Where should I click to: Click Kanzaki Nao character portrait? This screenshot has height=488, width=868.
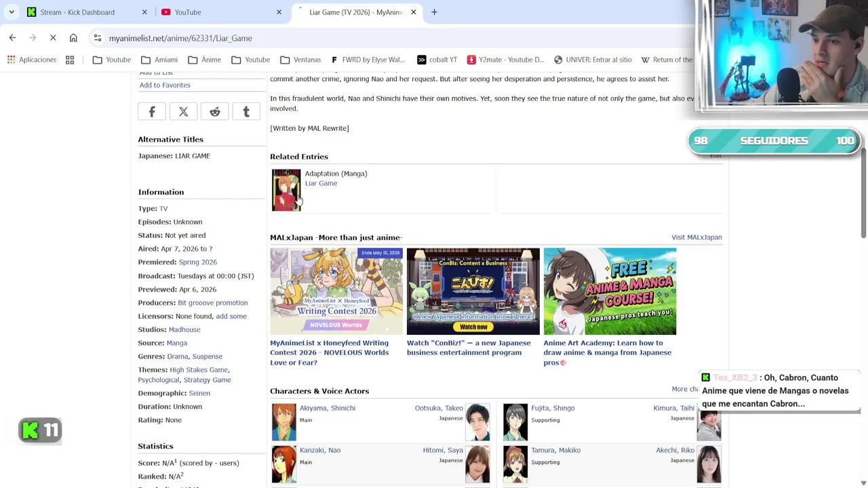tap(284, 464)
